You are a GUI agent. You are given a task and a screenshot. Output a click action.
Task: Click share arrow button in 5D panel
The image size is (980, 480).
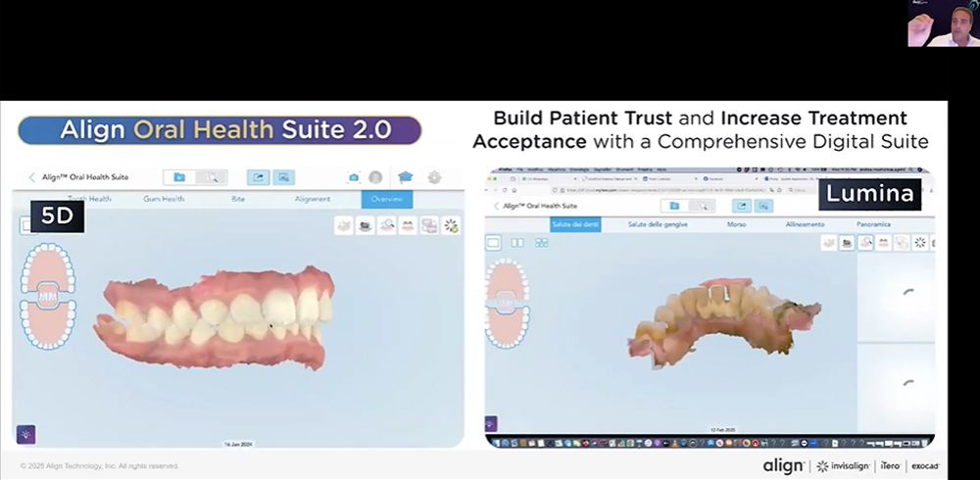[258, 177]
